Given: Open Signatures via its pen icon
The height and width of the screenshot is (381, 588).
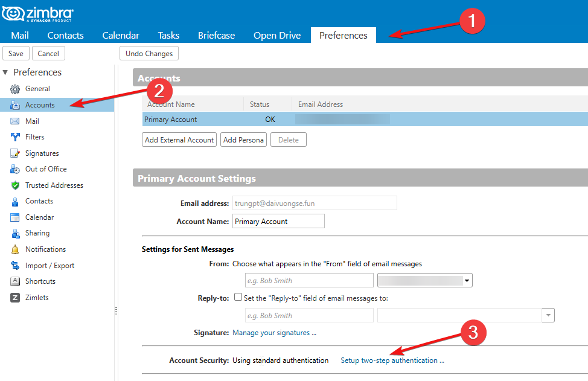Looking at the screenshot, I should [x=15, y=153].
